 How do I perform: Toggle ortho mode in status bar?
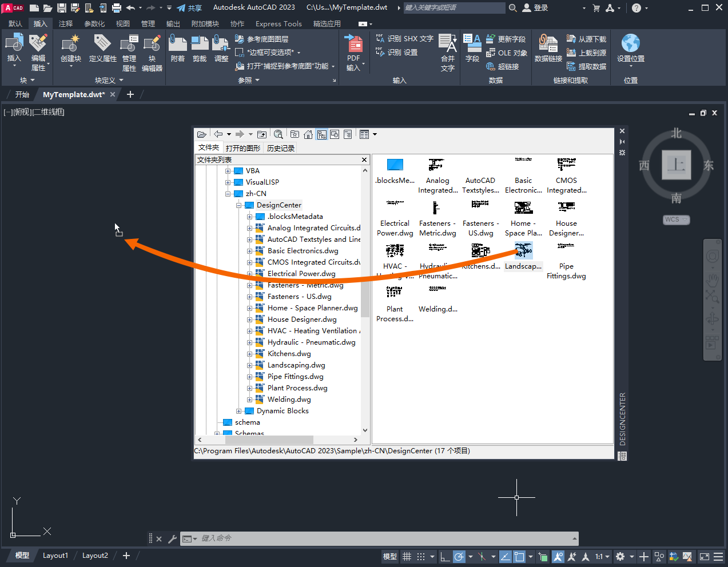[x=445, y=556]
